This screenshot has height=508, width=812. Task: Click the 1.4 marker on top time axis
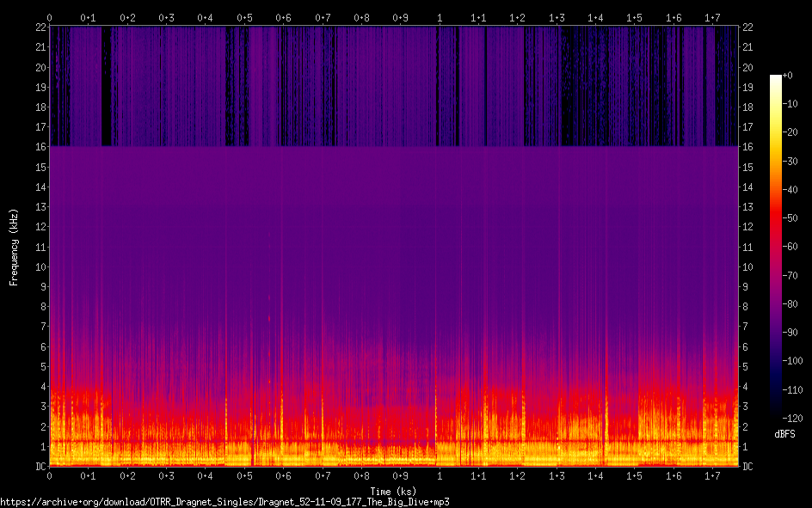coord(595,17)
